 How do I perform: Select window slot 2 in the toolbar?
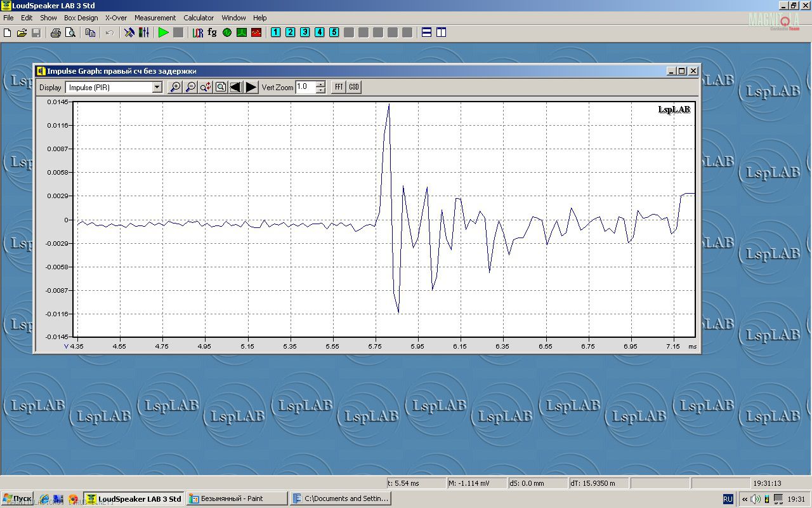click(290, 32)
